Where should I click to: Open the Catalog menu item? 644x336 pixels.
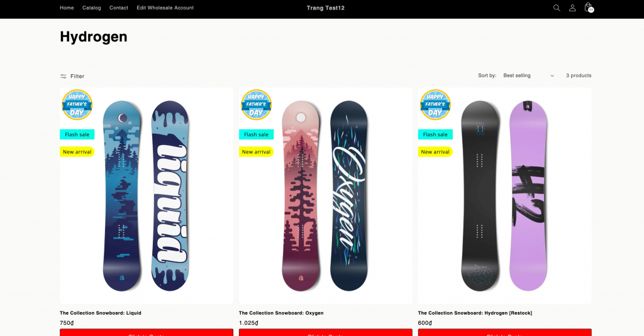(x=92, y=8)
